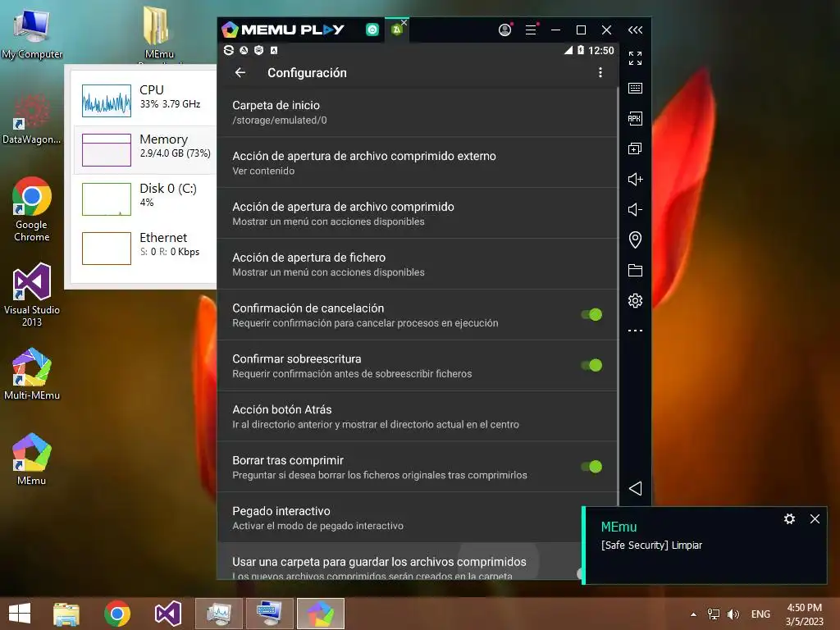This screenshot has height=630, width=840.
Task: Show hidden system tray icons
Action: [x=693, y=614]
